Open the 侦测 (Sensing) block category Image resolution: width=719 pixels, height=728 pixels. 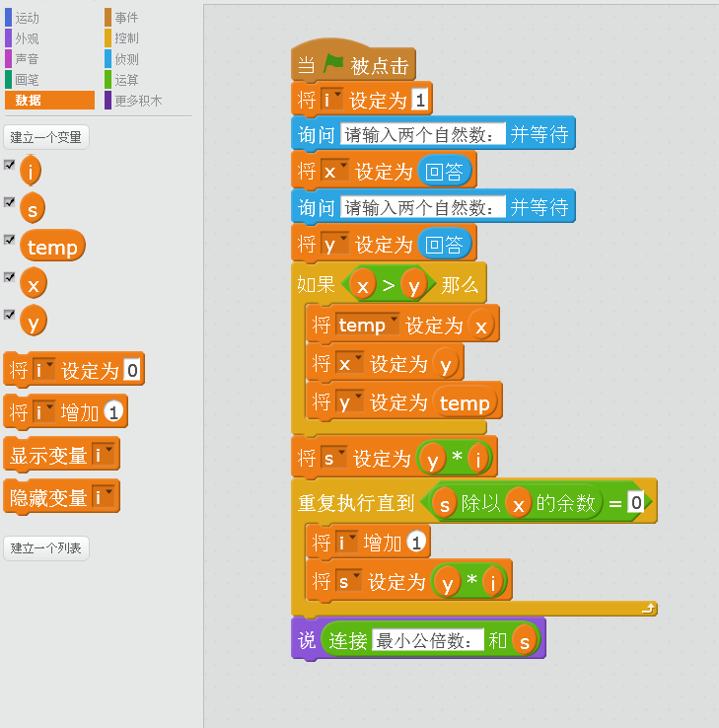click(x=126, y=59)
